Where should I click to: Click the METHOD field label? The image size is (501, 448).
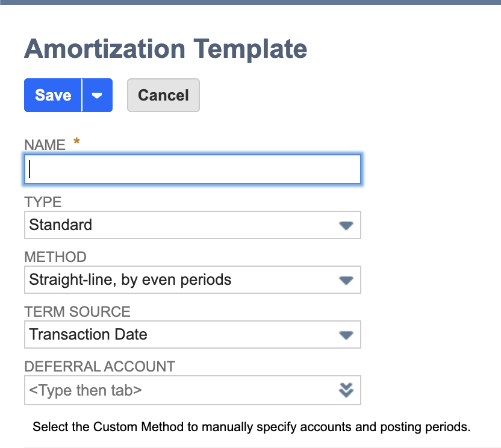tap(55, 257)
